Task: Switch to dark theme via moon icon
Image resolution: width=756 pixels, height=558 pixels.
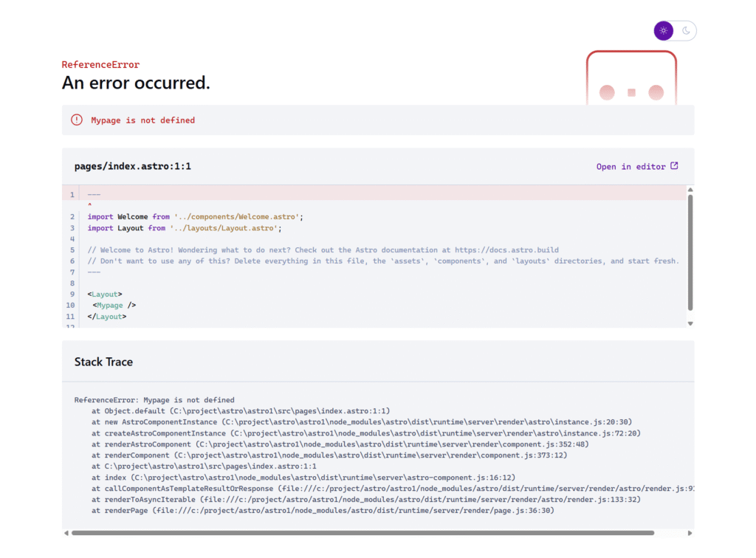Action: (686, 31)
